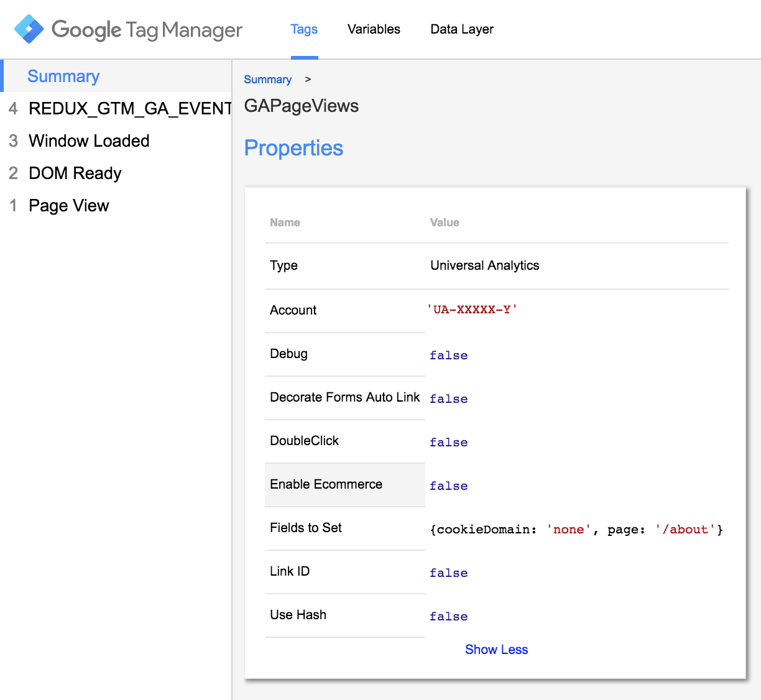Click the Link ID property name
The height and width of the screenshot is (700, 761).
pos(290,571)
